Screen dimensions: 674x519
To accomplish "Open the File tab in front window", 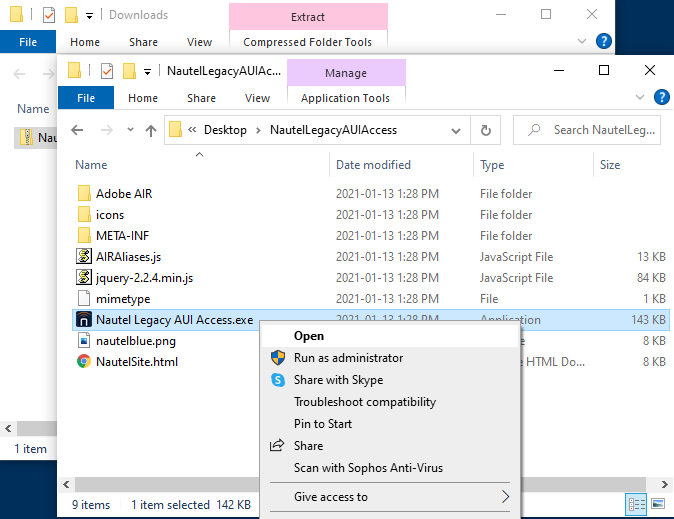I will point(86,98).
